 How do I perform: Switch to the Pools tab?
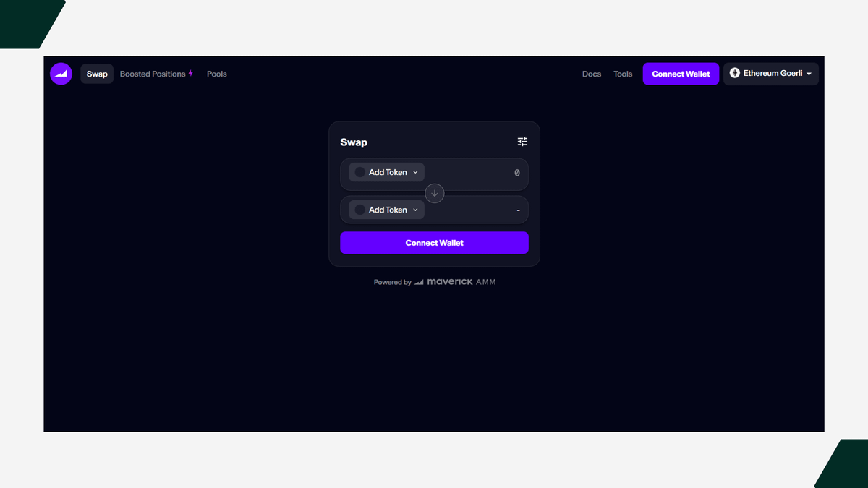coord(217,74)
